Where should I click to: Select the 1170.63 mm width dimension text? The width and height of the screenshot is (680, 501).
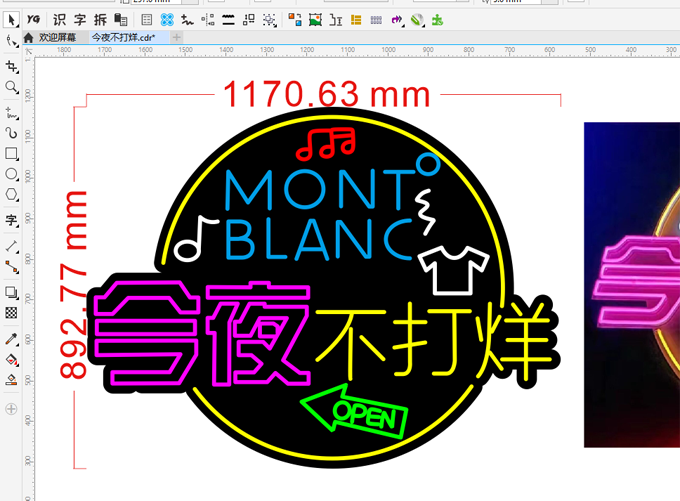point(326,94)
